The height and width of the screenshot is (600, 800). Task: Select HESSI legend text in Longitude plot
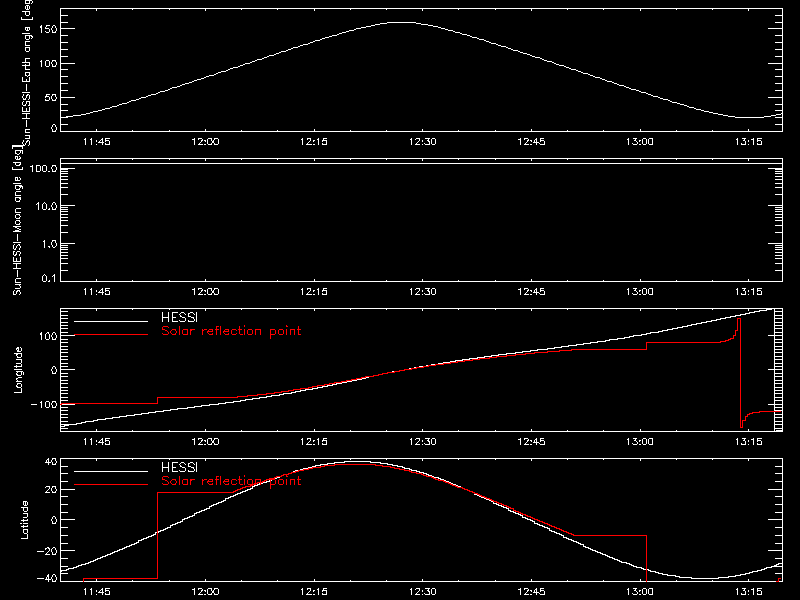(x=179, y=317)
